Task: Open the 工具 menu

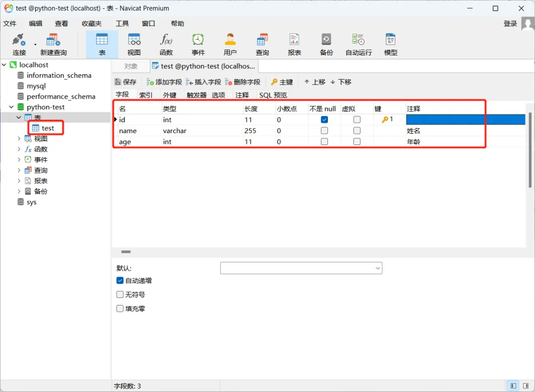Action: pos(122,23)
